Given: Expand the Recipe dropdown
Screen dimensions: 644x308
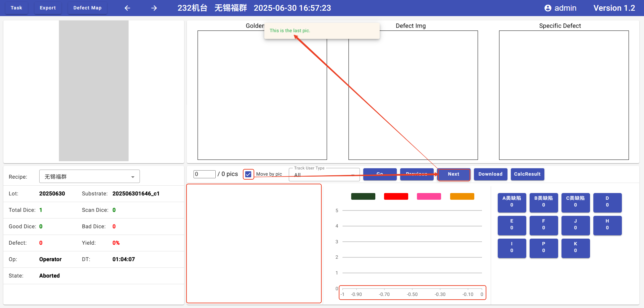Looking at the screenshot, I should tap(90, 176).
